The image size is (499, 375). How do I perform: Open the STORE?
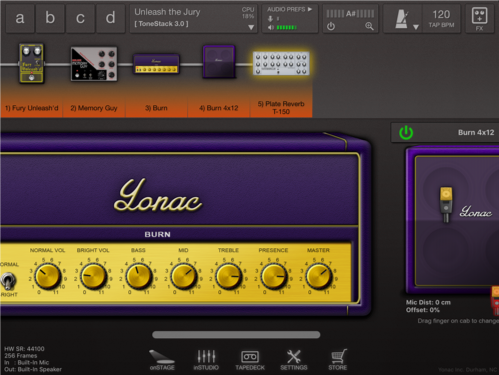338,360
